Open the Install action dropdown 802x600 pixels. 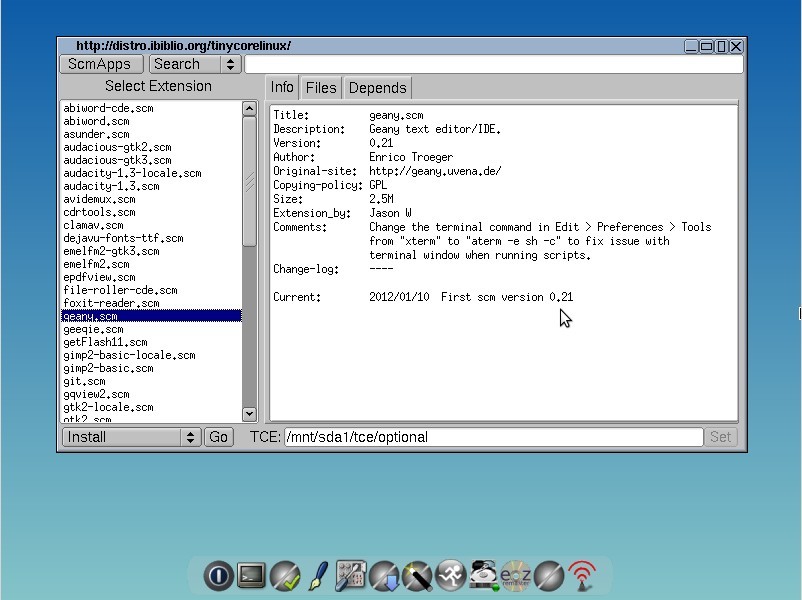(x=131, y=437)
